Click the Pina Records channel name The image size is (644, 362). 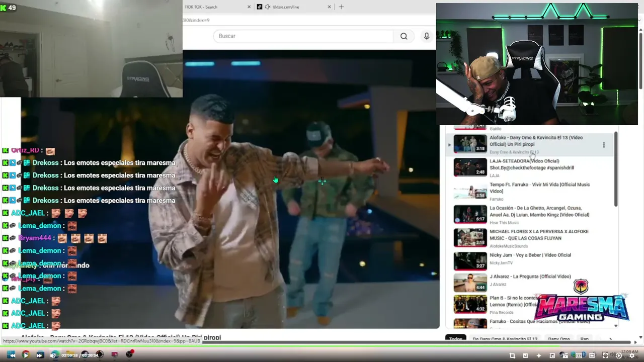point(503,312)
